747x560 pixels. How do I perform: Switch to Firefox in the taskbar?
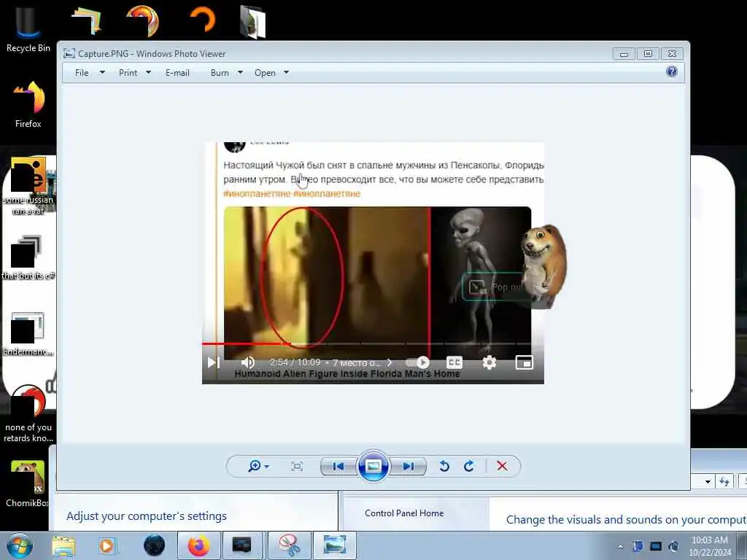[x=198, y=545]
